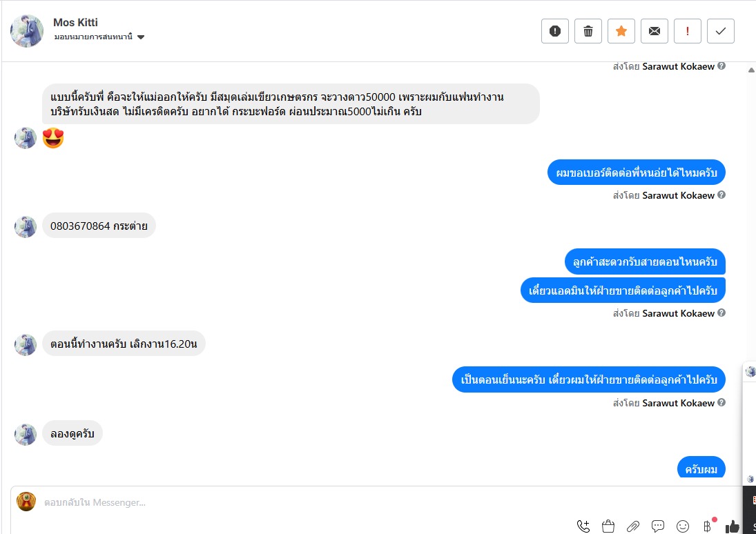Start a call with phone plus icon
This screenshot has width=756, height=534.
(x=583, y=526)
